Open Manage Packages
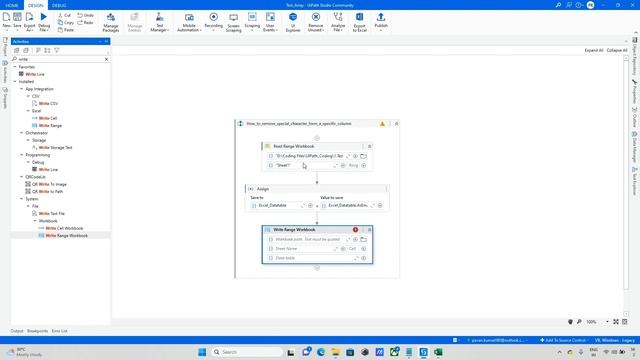 coord(111,22)
